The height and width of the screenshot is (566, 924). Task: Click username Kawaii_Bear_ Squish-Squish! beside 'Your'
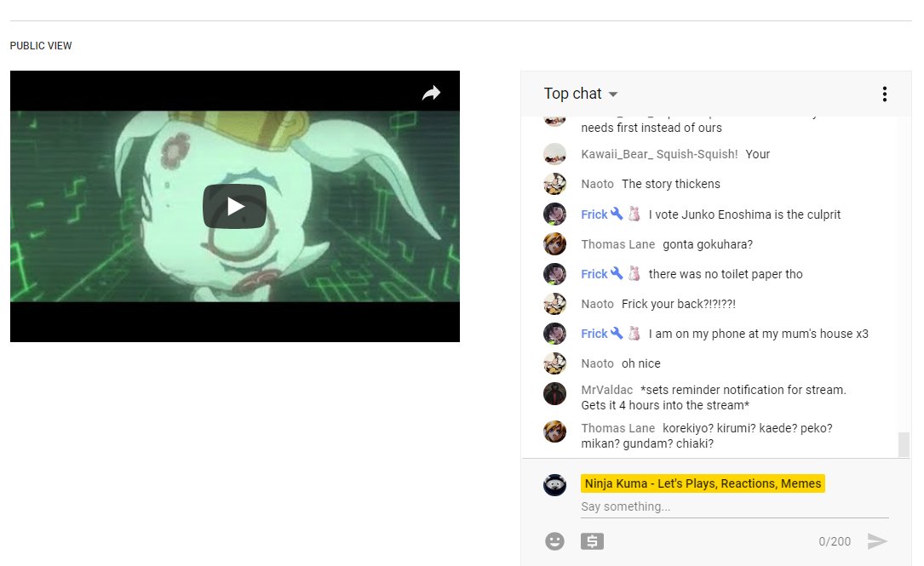(x=659, y=154)
